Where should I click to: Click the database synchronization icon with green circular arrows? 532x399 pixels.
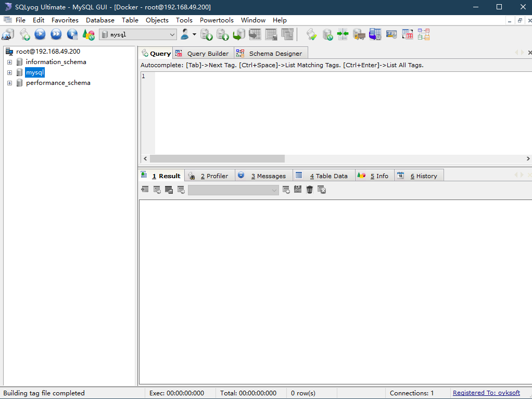point(327,34)
